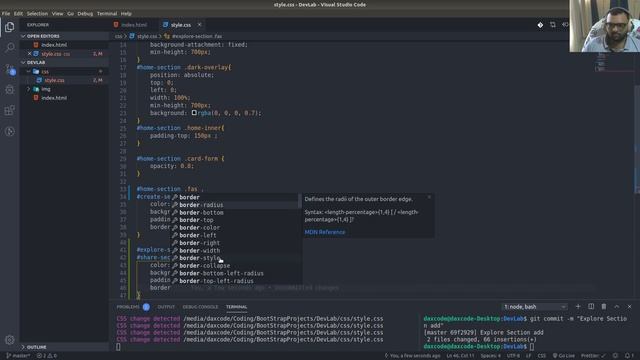Open Source Control view with badge
The height and width of the screenshot is (360, 640).
10,69
